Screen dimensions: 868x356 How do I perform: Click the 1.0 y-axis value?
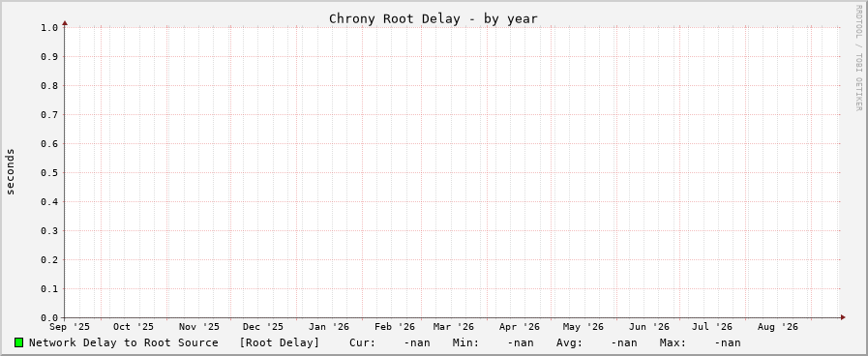[49, 28]
